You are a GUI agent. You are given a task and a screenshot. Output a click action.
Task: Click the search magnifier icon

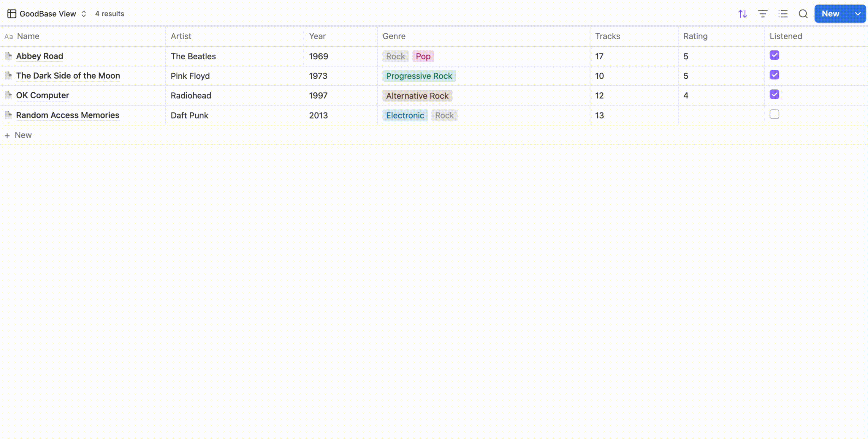click(x=803, y=14)
